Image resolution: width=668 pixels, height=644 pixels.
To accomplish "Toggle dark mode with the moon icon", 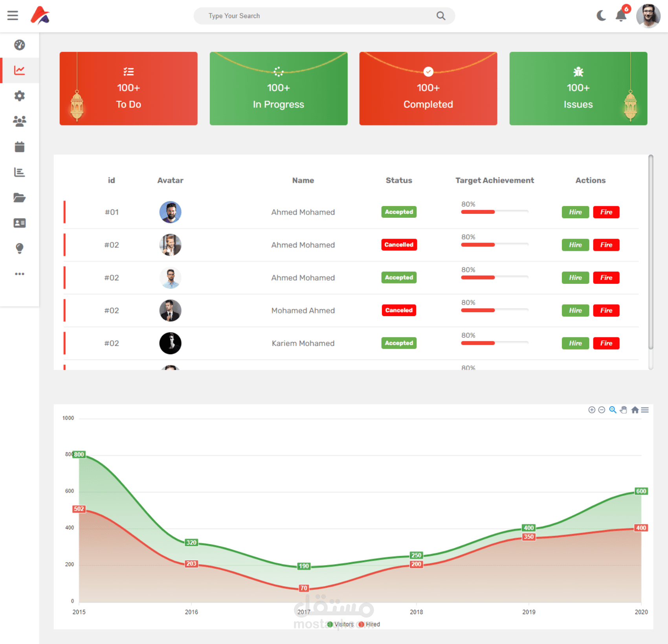I will 601,16.
